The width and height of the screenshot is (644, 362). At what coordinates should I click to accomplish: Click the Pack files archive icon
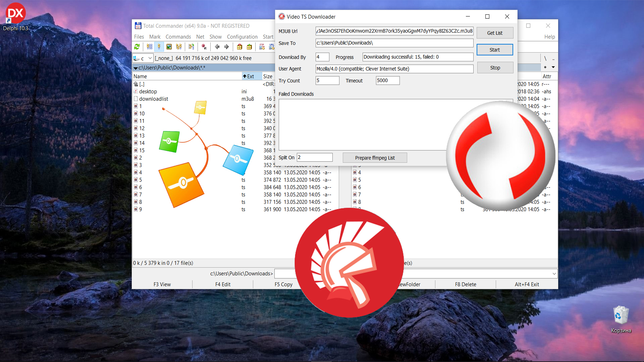[239, 47]
